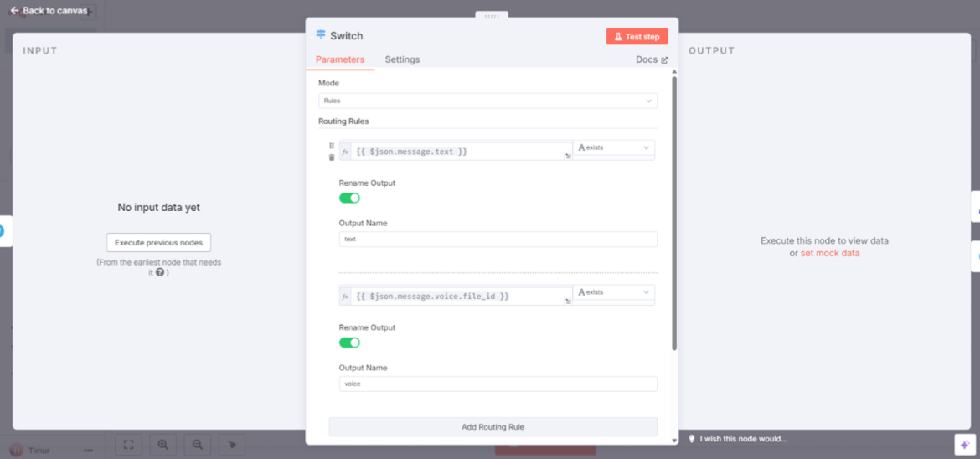Open exists operator dropdown for message.text rule
Viewport: 980px width, 459px height.
click(x=614, y=147)
